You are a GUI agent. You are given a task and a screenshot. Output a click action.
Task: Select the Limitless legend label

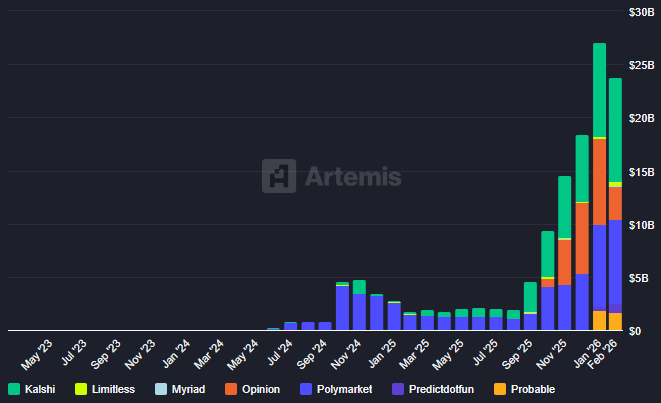[x=113, y=389]
